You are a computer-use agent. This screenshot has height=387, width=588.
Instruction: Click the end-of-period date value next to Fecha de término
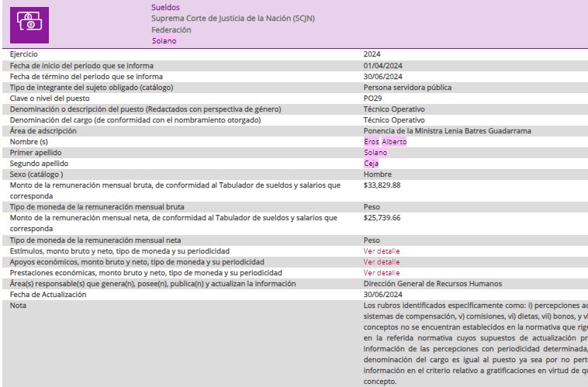coord(382,77)
